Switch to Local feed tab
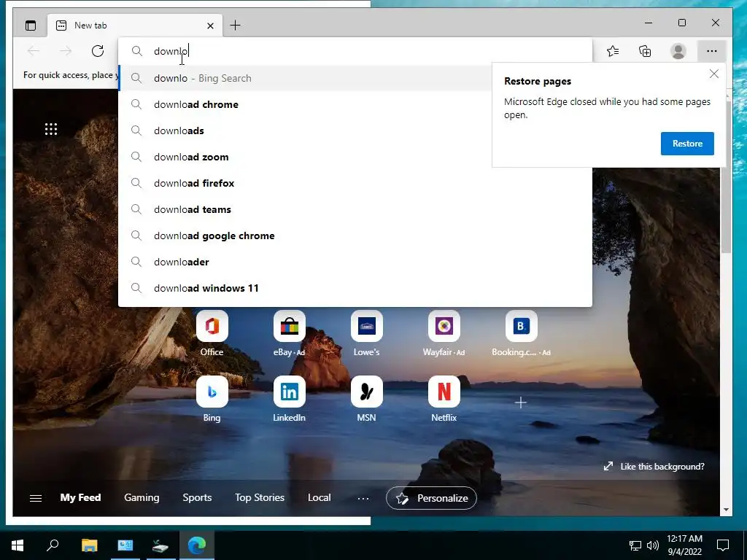Viewport: 747px width, 560px height. pos(320,497)
